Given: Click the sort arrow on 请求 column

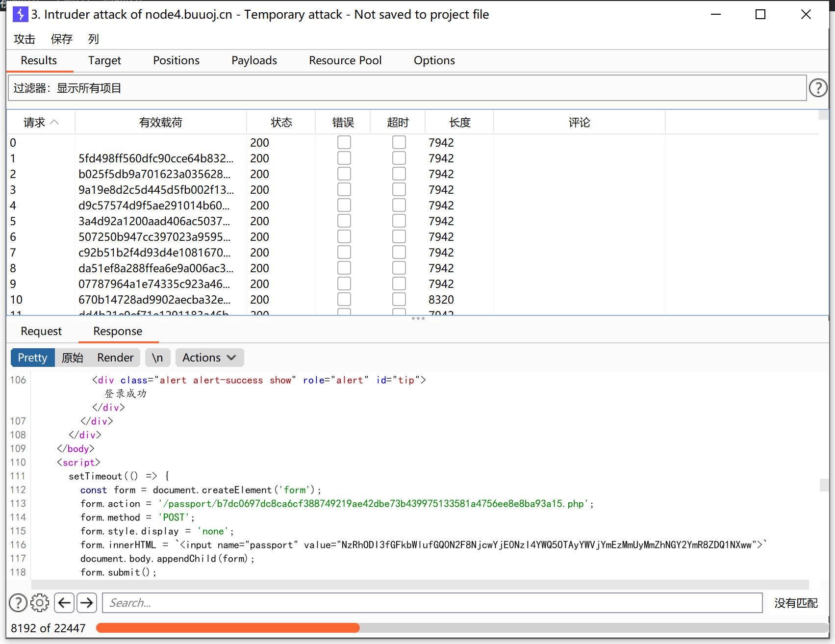Looking at the screenshot, I should (x=54, y=122).
